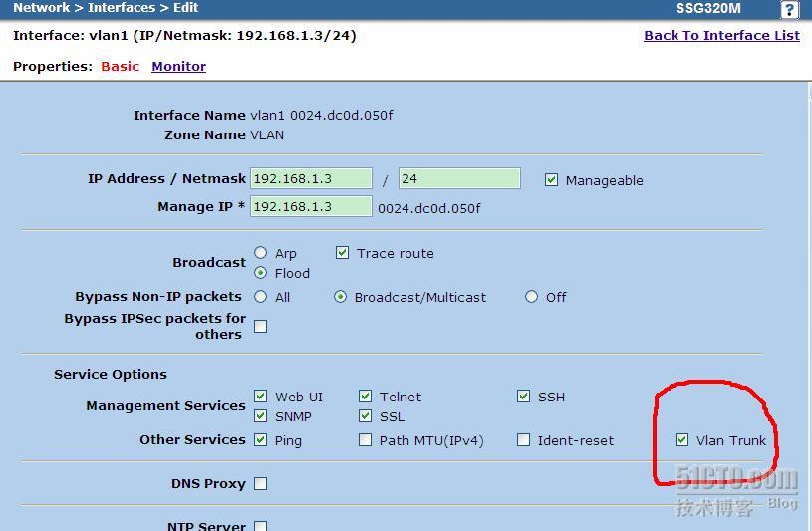812x531 pixels.
Task: Disable the Trace route checkbox
Action: 342,253
